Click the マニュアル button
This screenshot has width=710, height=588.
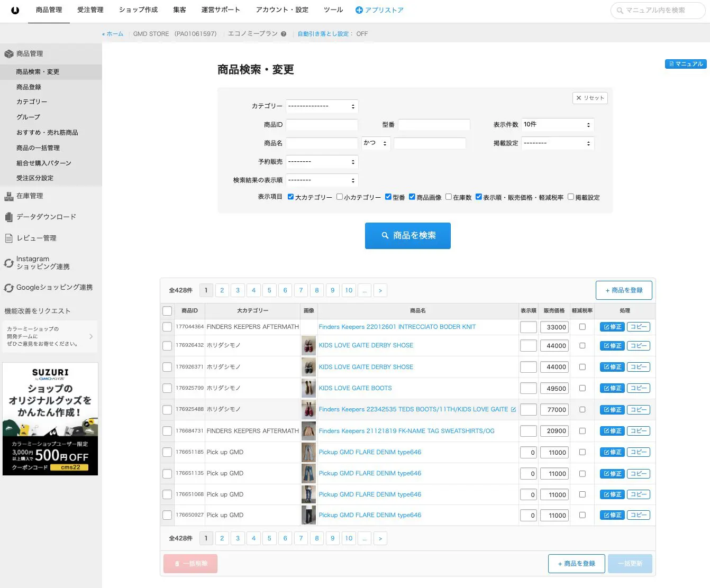coord(686,64)
